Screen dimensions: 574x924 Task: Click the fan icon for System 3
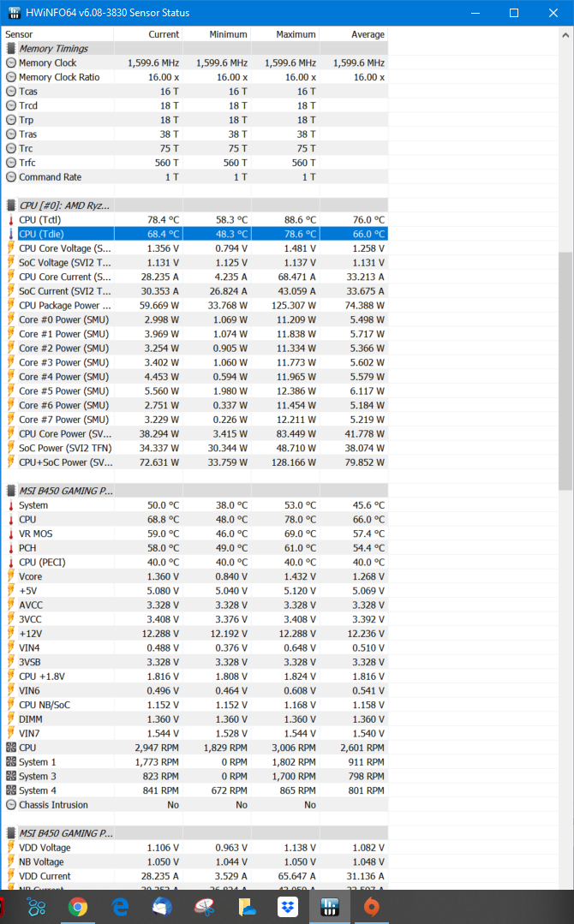pos(10,776)
